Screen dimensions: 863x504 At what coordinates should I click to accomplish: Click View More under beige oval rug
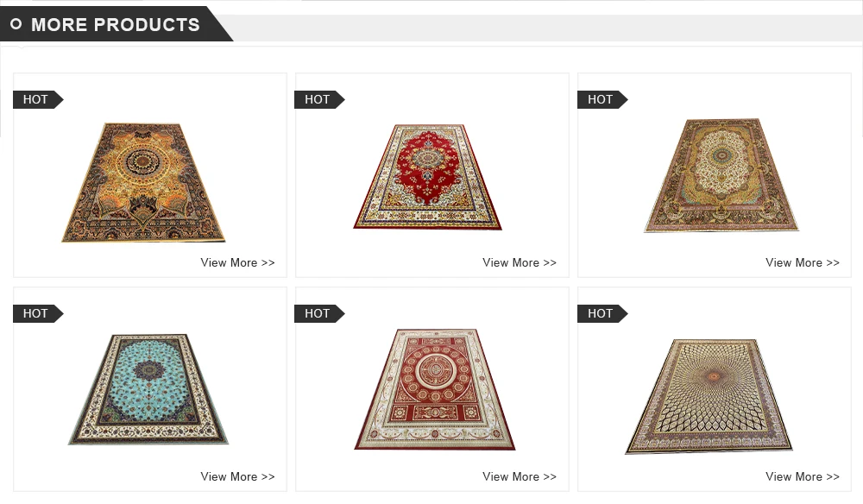pyautogui.click(x=803, y=262)
